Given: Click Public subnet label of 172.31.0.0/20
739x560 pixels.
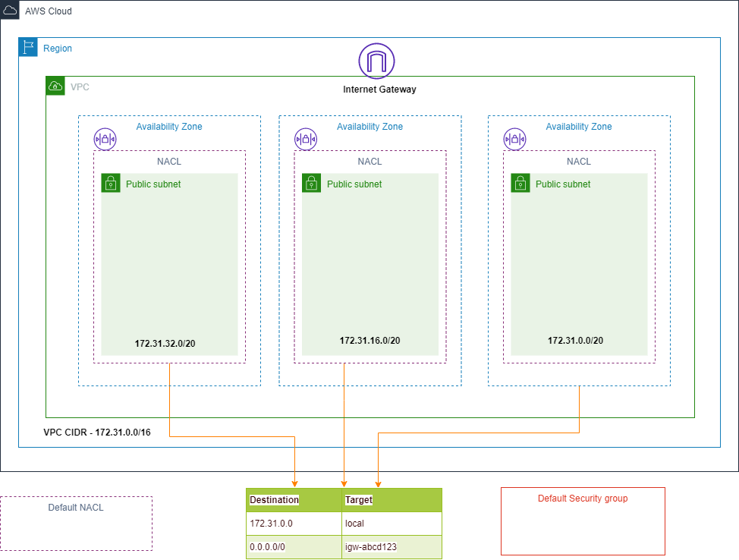Looking at the screenshot, I should point(563,184).
